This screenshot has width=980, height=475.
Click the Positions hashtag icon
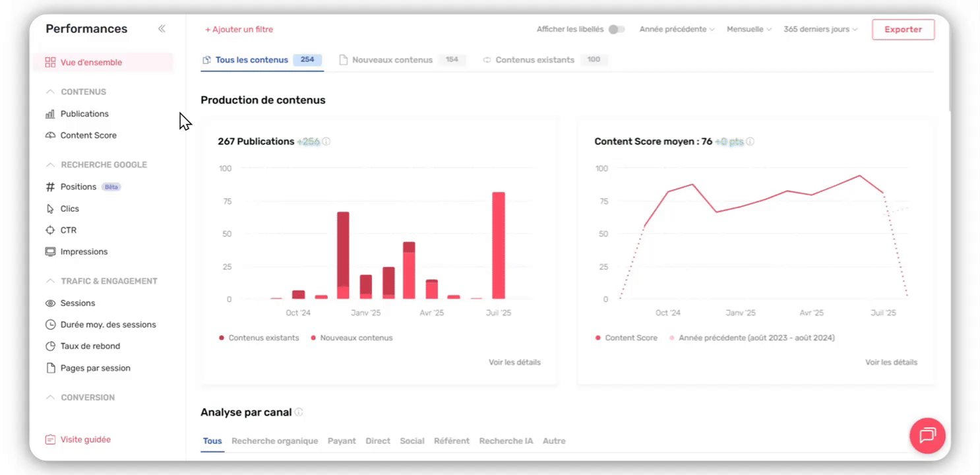pyautogui.click(x=50, y=187)
